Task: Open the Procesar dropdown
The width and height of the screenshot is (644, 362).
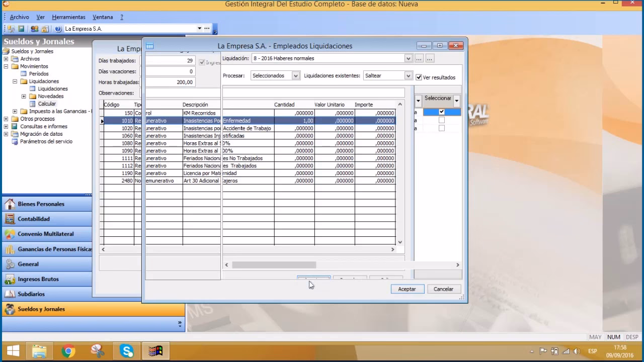Action: (x=295, y=76)
